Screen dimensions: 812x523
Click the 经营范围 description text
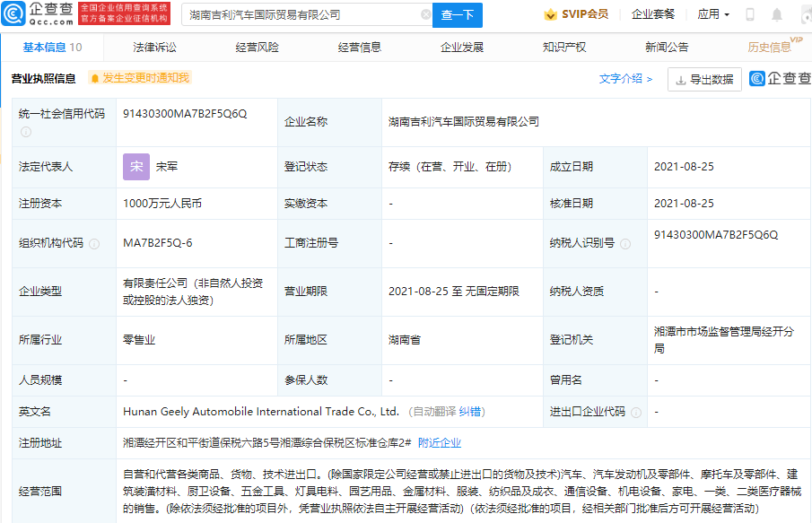462,492
